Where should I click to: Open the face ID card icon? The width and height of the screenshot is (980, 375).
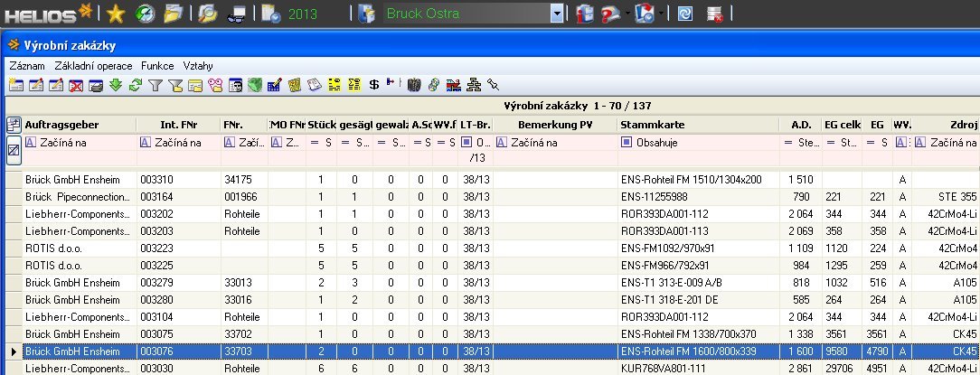tap(236, 85)
